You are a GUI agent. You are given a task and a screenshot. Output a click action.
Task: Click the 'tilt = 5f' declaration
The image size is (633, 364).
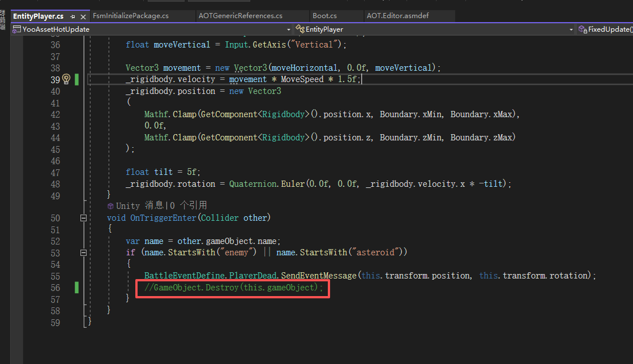click(176, 172)
